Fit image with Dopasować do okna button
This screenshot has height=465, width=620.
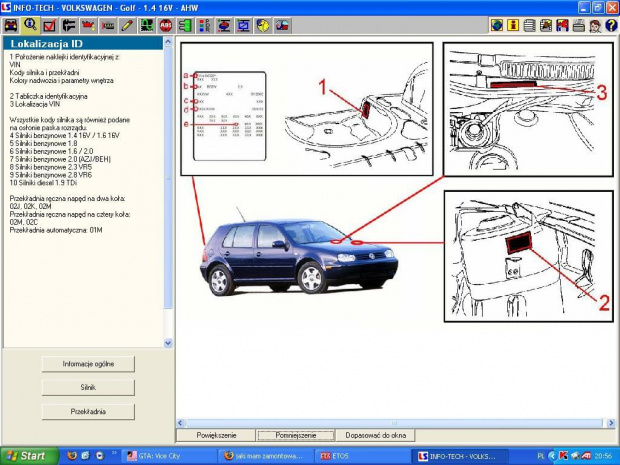tap(375, 435)
